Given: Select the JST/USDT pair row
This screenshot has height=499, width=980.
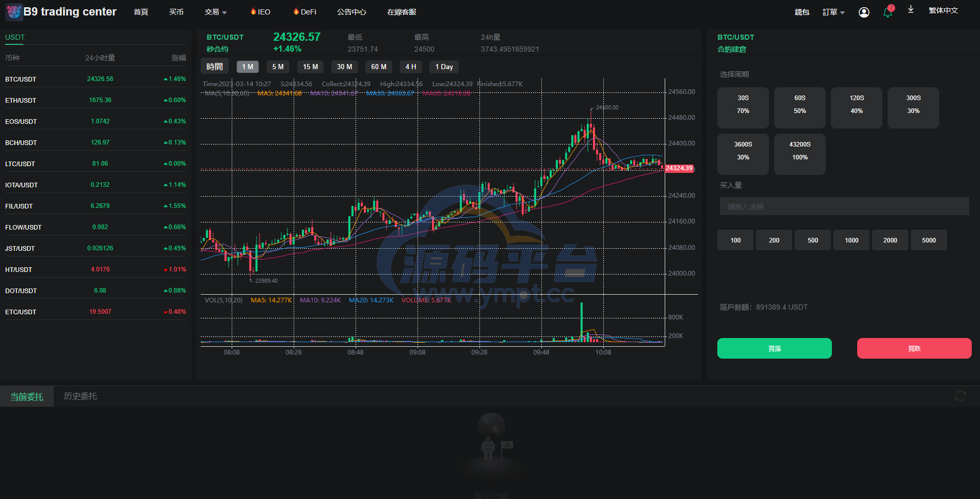Looking at the screenshot, I should tap(95, 248).
